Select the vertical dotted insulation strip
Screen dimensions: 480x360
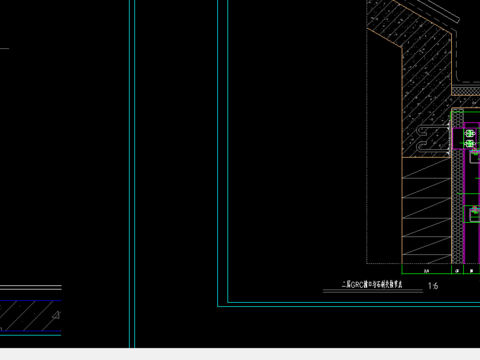click(x=458, y=187)
